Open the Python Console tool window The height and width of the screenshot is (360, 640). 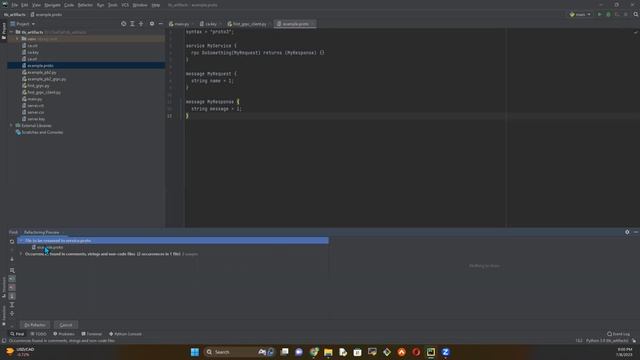point(125,334)
